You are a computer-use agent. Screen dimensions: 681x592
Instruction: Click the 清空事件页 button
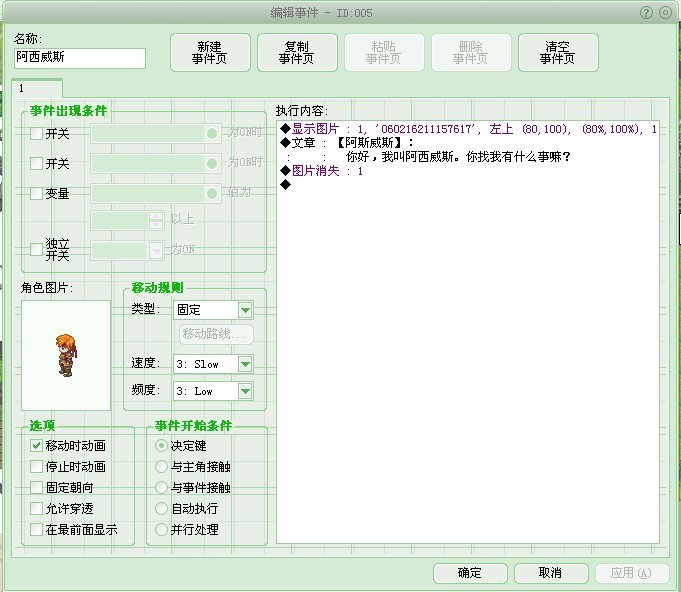558,53
